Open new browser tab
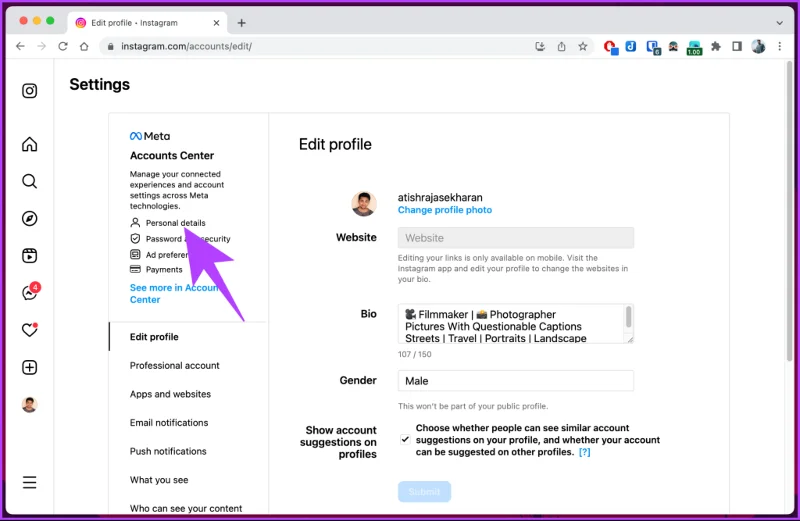This screenshot has height=521, width=800. point(241,23)
